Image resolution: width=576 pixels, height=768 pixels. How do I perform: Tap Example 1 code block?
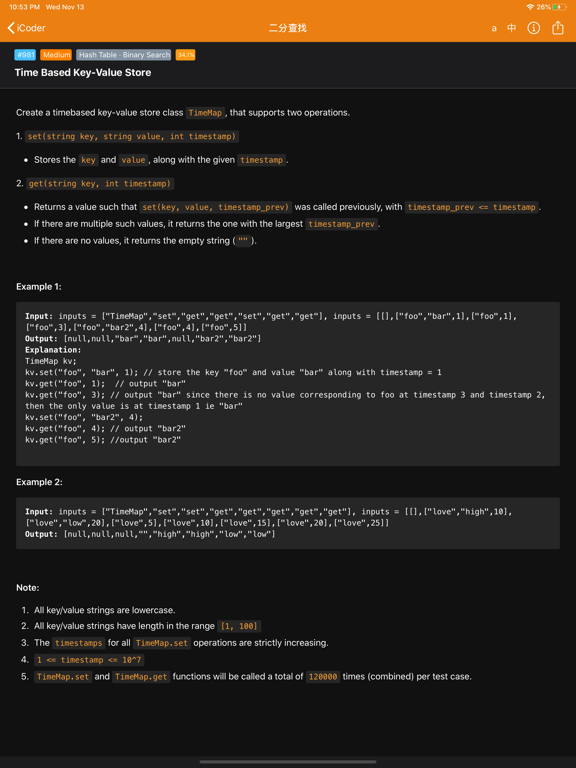tap(288, 384)
